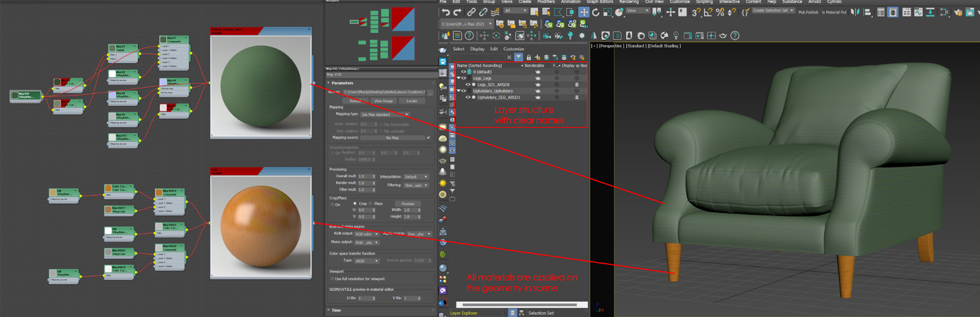Open the Filtering dropdown
The height and width of the screenshot is (317, 980).
(417, 185)
